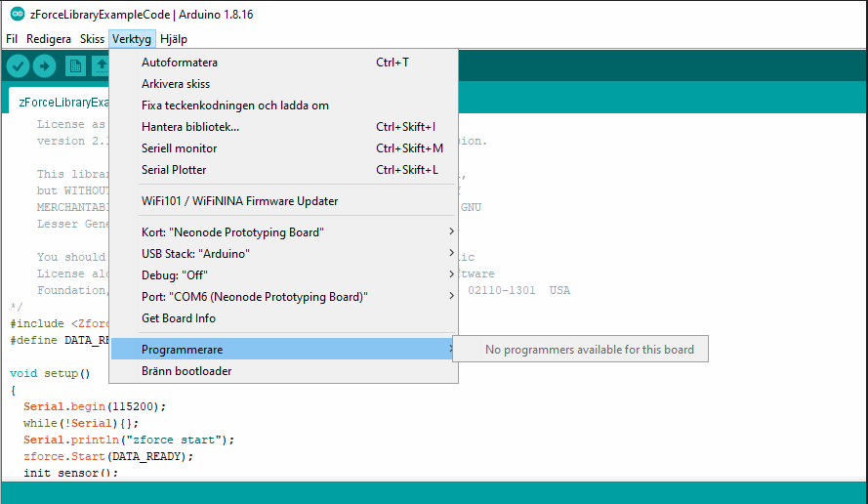Image resolution: width=868 pixels, height=504 pixels.
Task: Click the Open sketch icon in toolbar
Action: 100,65
